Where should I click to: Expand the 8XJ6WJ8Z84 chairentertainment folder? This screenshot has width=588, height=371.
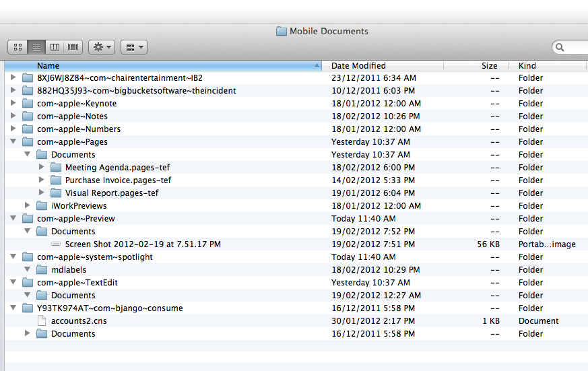(x=13, y=77)
